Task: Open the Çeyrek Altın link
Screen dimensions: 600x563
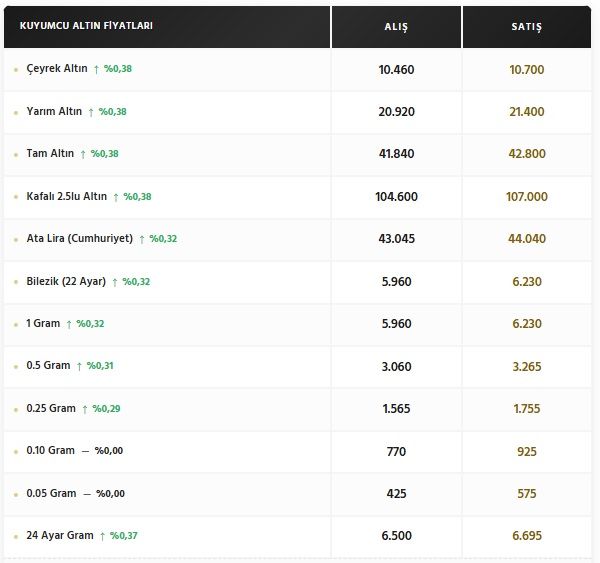Action: tap(57, 69)
